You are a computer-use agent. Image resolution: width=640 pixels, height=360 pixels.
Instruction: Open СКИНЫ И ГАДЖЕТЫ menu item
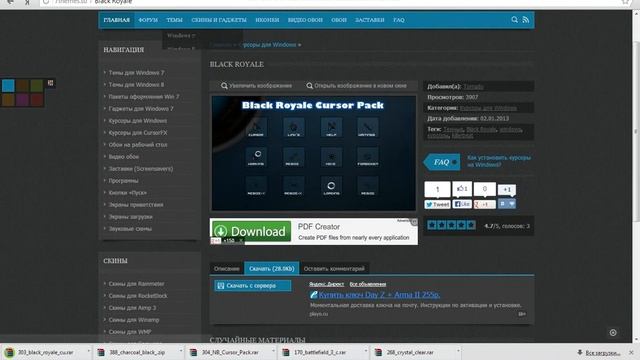pyautogui.click(x=219, y=20)
